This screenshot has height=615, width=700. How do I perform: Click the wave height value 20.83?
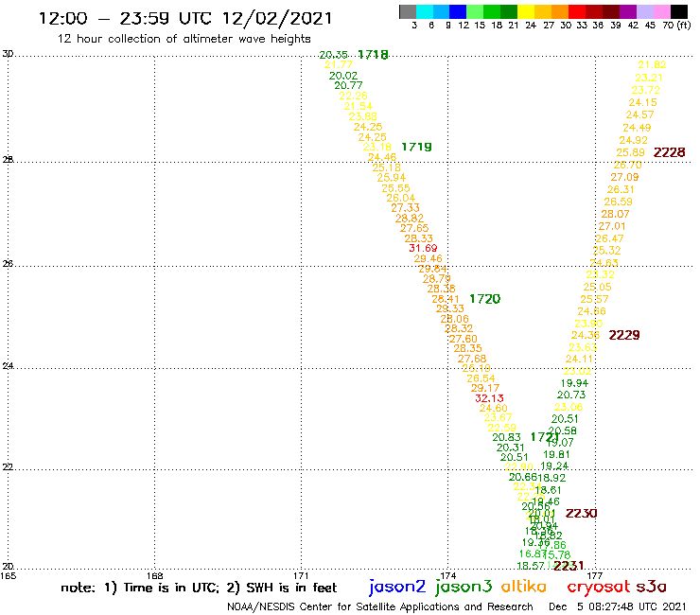(506, 438)
